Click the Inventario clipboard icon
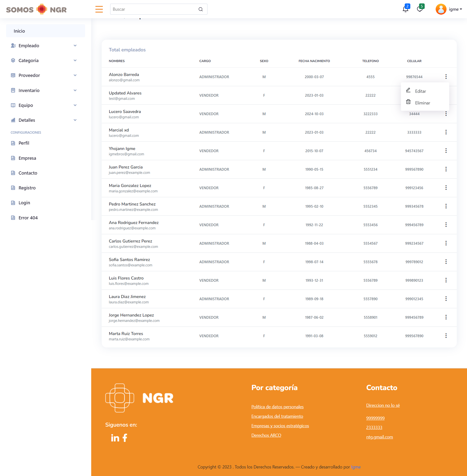The image size is (467, 476). click(x=13, y=90)
